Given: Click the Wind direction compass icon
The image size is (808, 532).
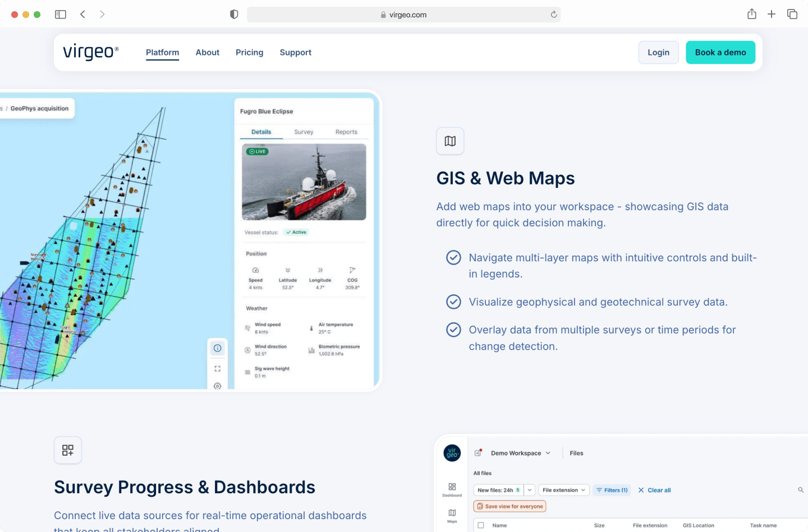Looking at the screenshot, I should [x=247, y=350].
